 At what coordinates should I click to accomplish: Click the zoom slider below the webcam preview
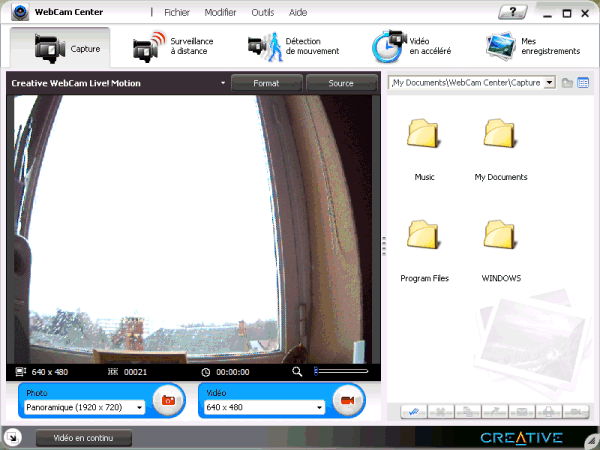341,372
